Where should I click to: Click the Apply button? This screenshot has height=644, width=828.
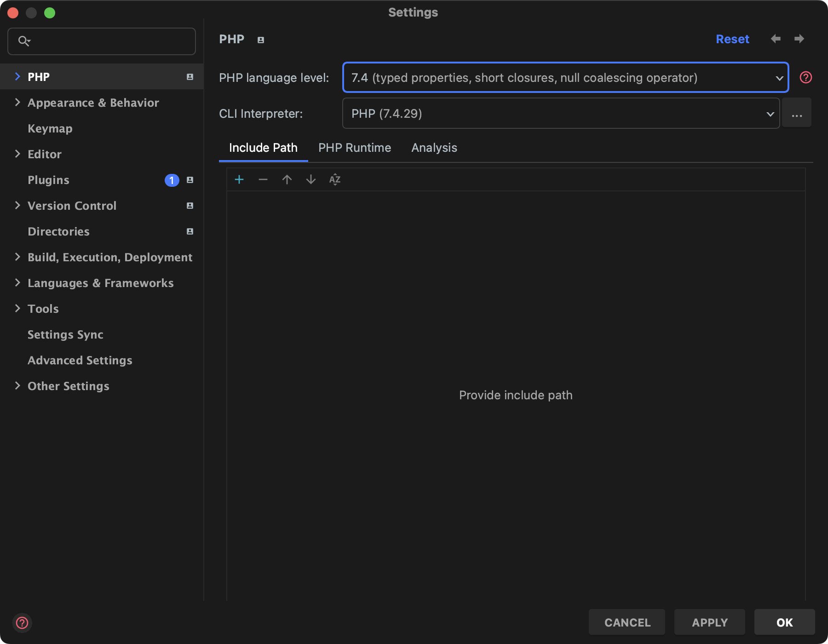click(710, 622)
